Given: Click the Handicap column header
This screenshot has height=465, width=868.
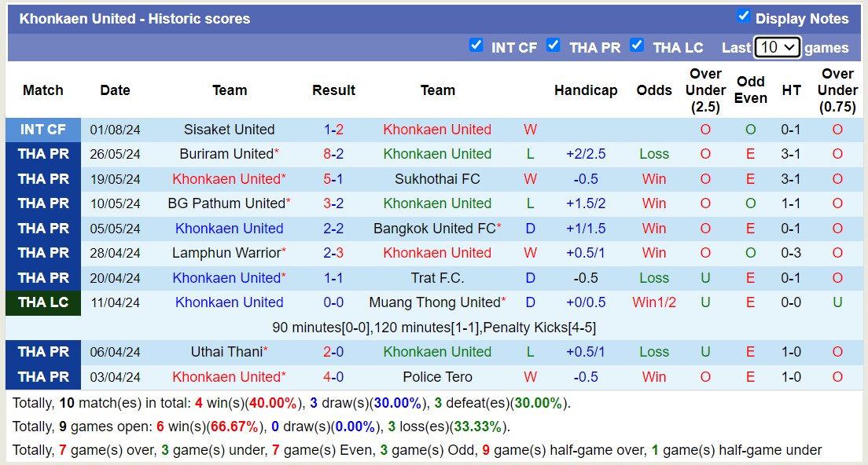Looking at the screenshot, I should (x=586, y=90).
